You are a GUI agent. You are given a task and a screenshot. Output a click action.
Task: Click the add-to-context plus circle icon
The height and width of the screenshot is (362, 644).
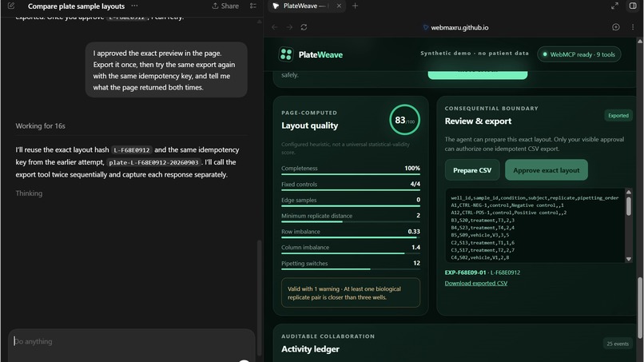coord(616,27)
